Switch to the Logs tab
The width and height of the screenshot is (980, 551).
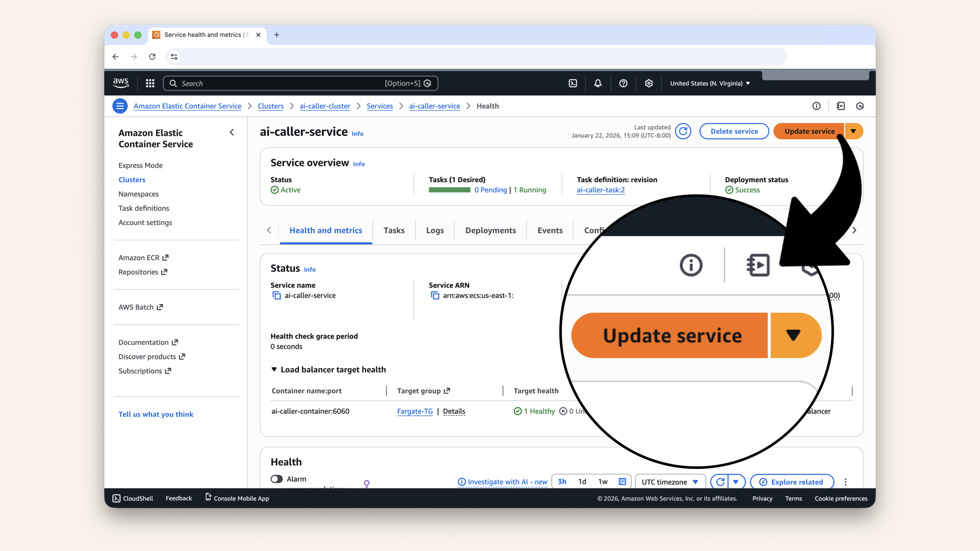tap(434, 231)
